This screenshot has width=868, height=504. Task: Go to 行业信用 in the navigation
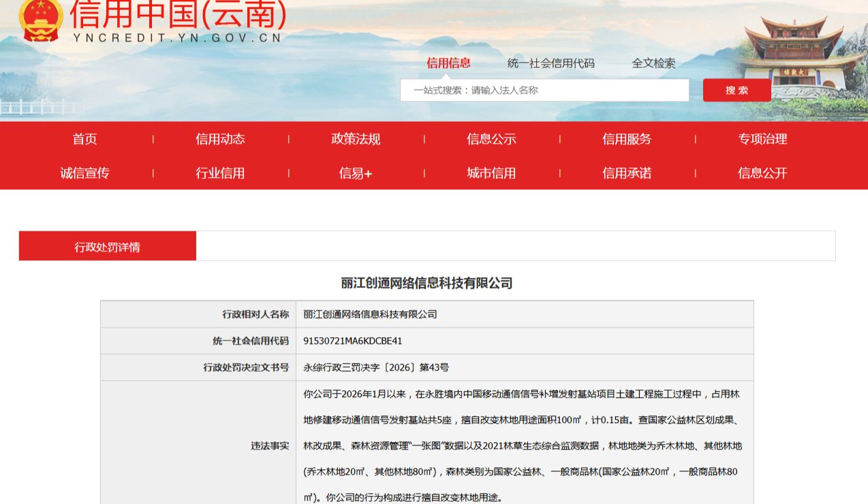(x=220, y=173)
